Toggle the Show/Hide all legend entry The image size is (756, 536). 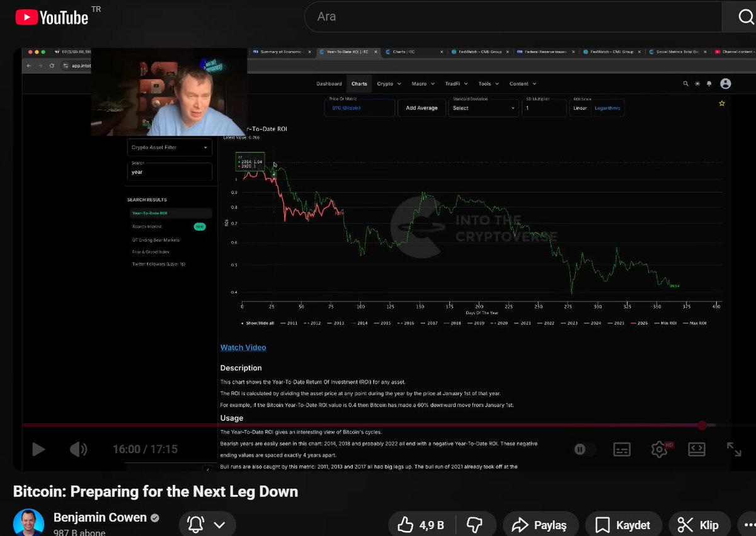point(257,323)
